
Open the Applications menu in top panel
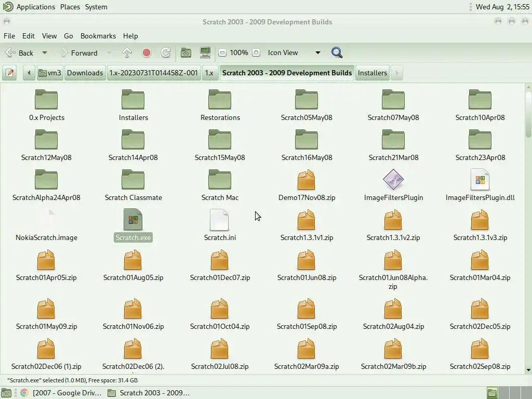pyautogui.click(x=36, y=7)
